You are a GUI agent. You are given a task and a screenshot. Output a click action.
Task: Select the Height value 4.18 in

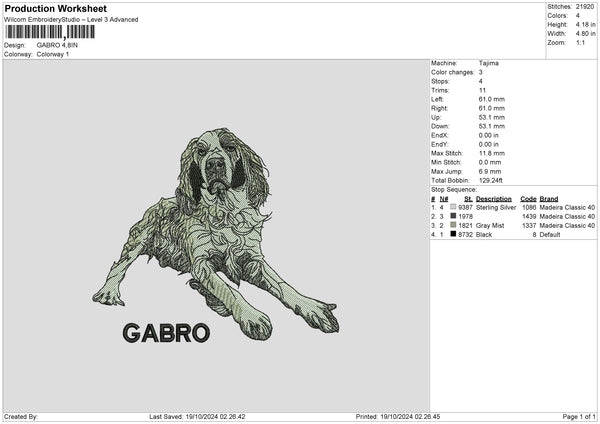585,24
